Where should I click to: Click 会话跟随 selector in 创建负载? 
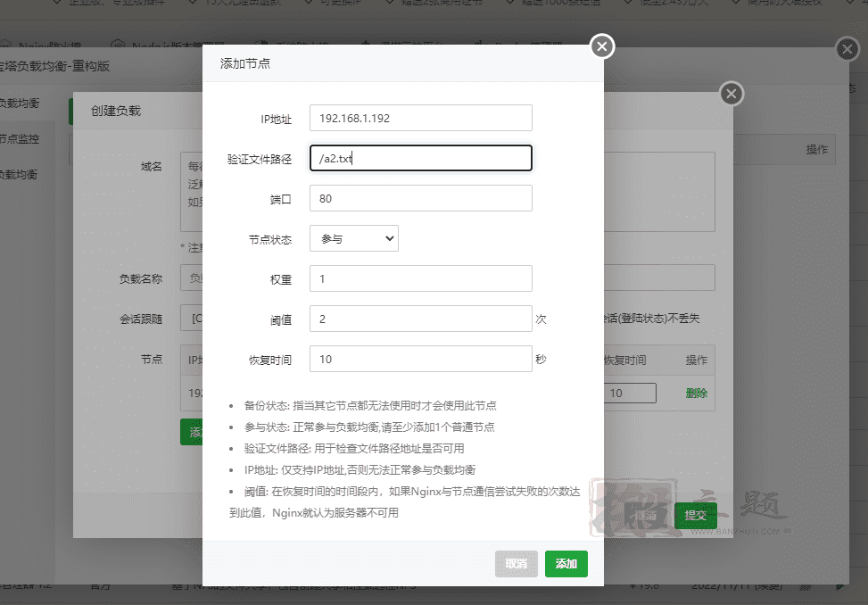point(191,319)
